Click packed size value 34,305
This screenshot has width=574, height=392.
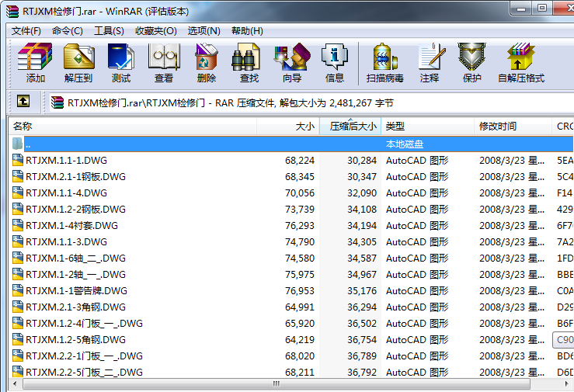[362, 242]
